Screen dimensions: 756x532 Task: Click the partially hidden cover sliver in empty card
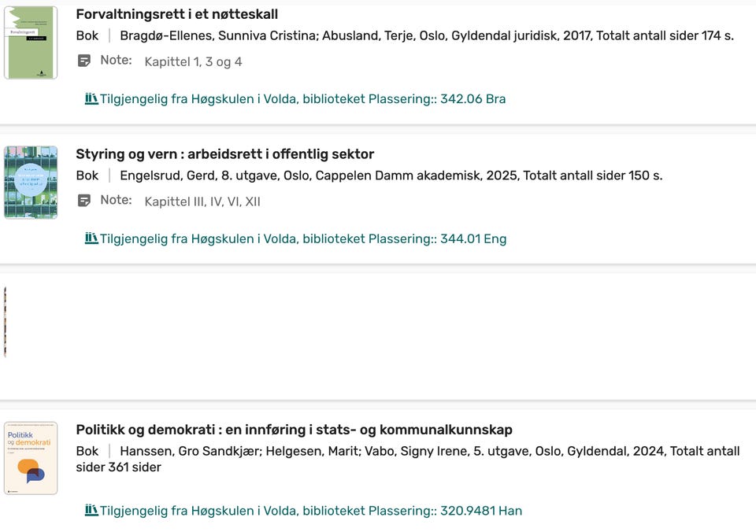[x=5, y=322]
